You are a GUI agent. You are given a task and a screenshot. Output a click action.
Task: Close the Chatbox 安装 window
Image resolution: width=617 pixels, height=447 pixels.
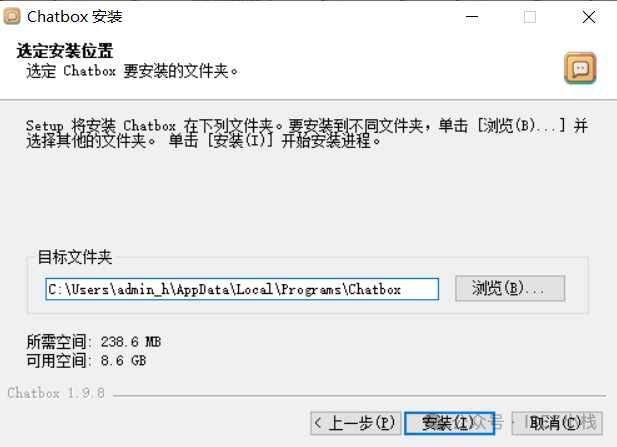[x=589, y=17]
